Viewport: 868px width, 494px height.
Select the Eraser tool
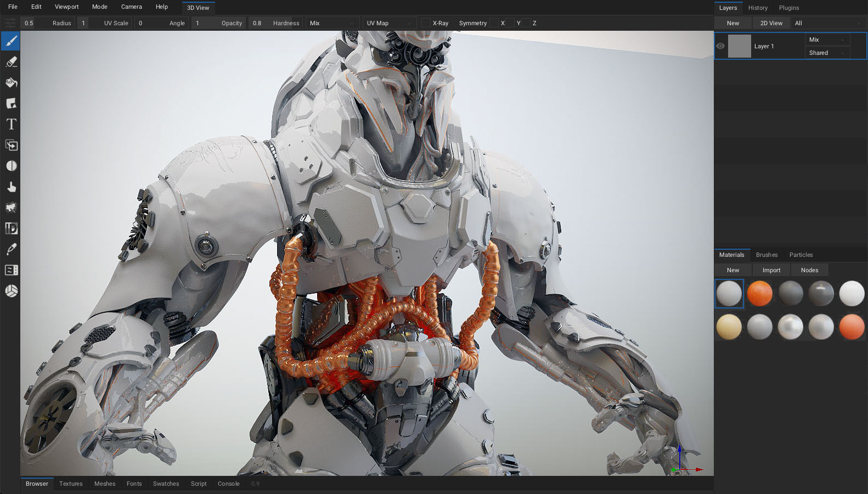11,62
